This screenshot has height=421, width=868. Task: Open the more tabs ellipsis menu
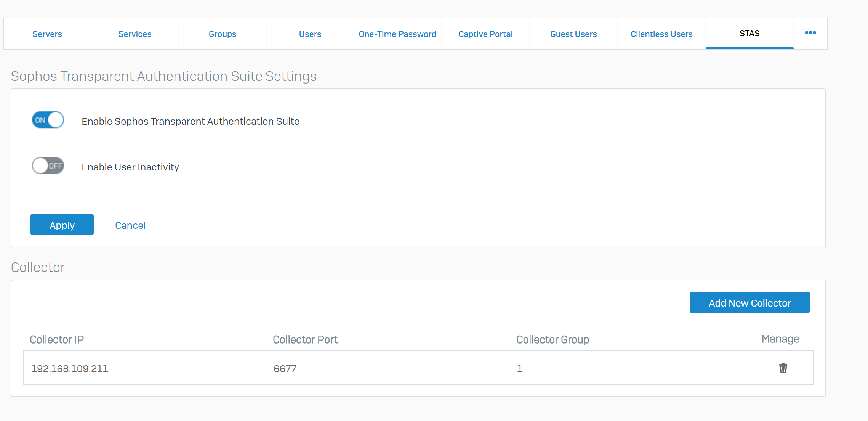810,33
